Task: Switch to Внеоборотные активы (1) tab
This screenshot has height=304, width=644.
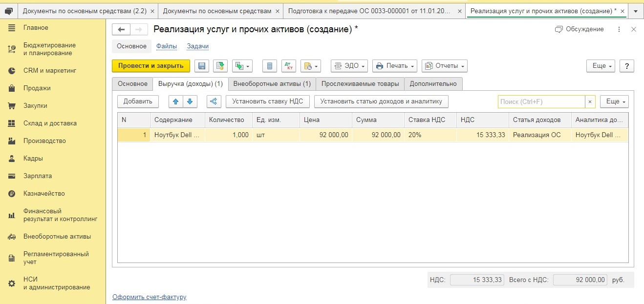Action: coord(272,84)
